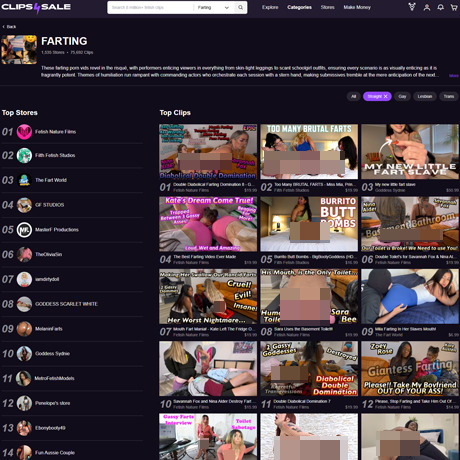460x460 pixels.
Task: Open iamdirtydoll store avatar
Action: (x=24, y=279)
